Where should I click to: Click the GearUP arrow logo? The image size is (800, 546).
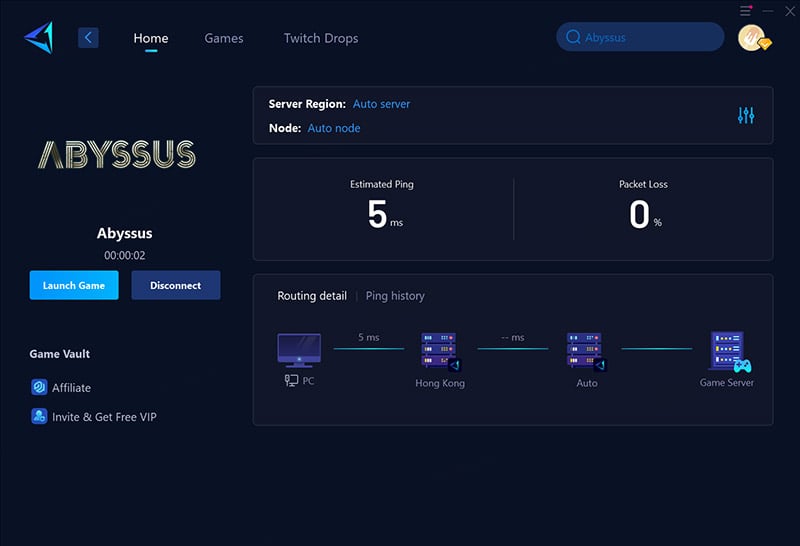[39, 38]
